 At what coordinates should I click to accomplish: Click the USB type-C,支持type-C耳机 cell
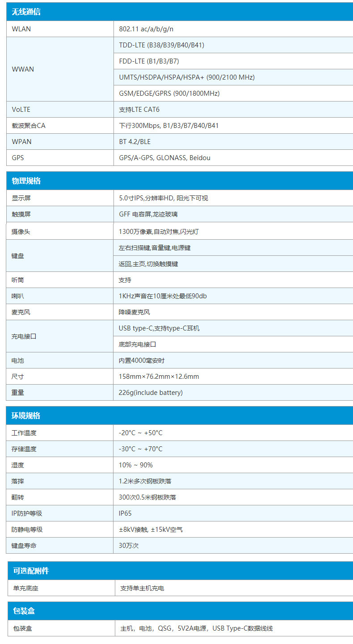233,328
